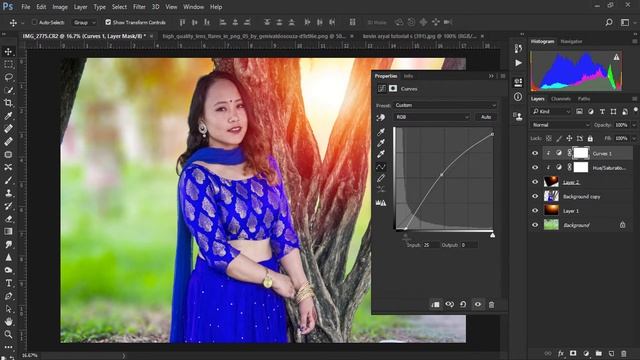Select the Clone Stamp tool

8,193
